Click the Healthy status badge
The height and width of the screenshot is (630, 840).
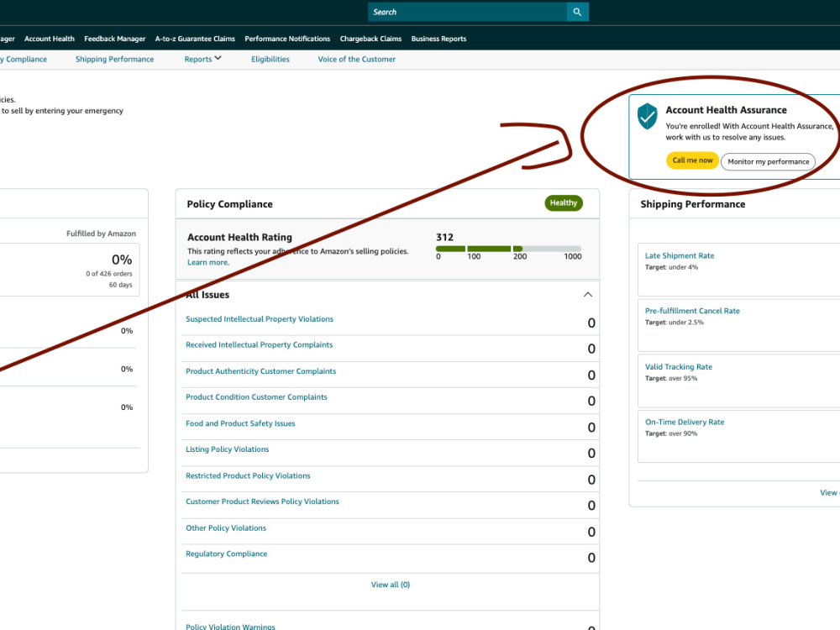pos(564,202)
